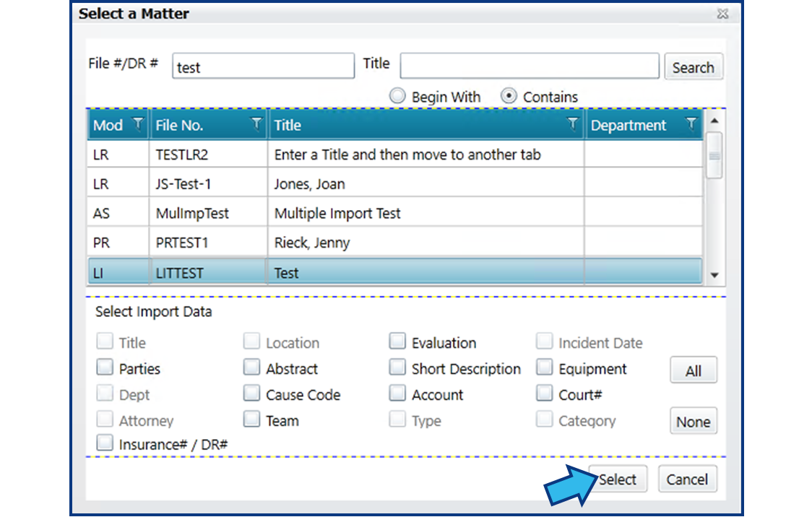Viewport: 812px width, 517px height.
Task: Click the Attorney checkbox
Action: [105, 420]
